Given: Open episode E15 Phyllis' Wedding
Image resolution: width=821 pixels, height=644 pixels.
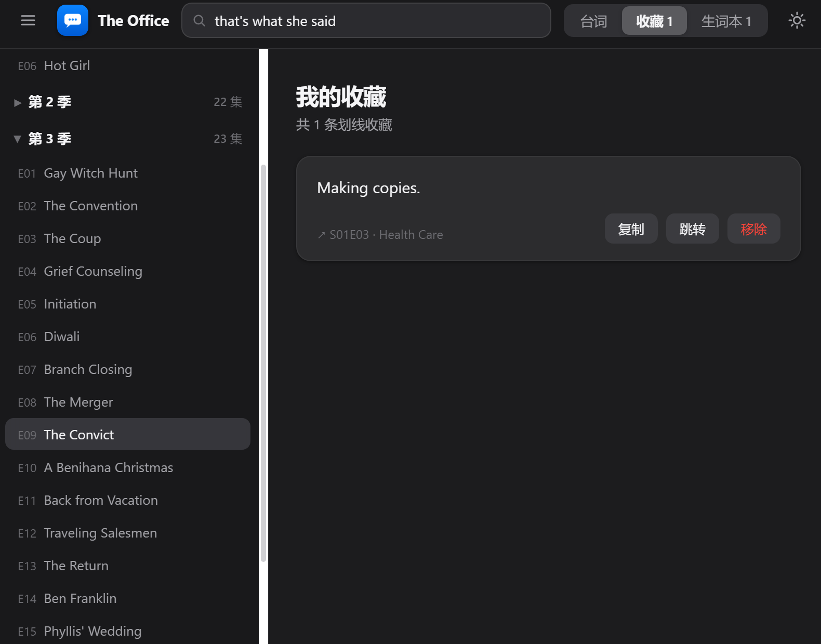Looking at the screenshot, I should 128,631.
